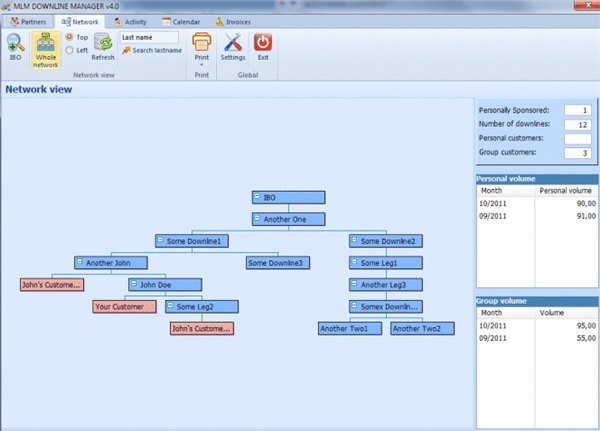
Task: Select the Another Two2 node
Action: pyautogui.click(x=422, y=328)
